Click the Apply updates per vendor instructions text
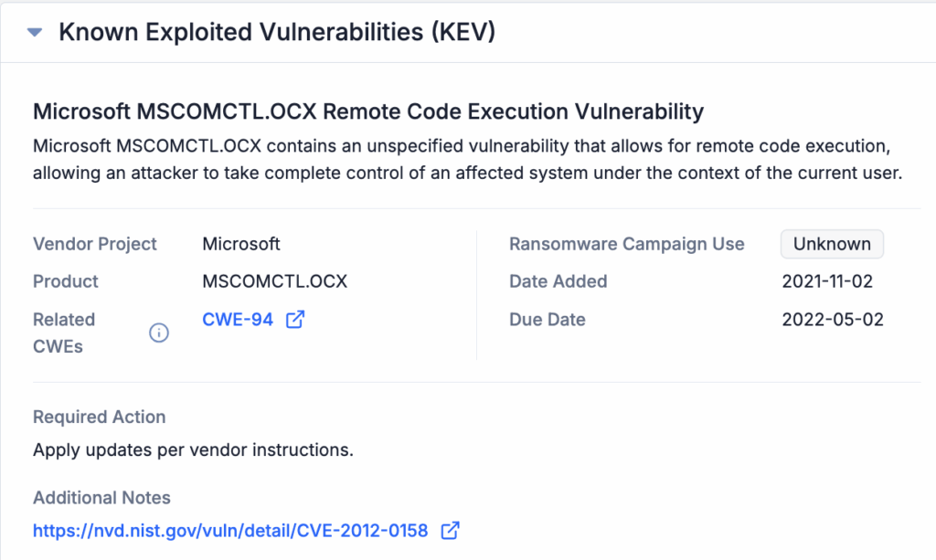Image resolution: width=936 pixels, height=560 pixels. click(x=193, y=449)
